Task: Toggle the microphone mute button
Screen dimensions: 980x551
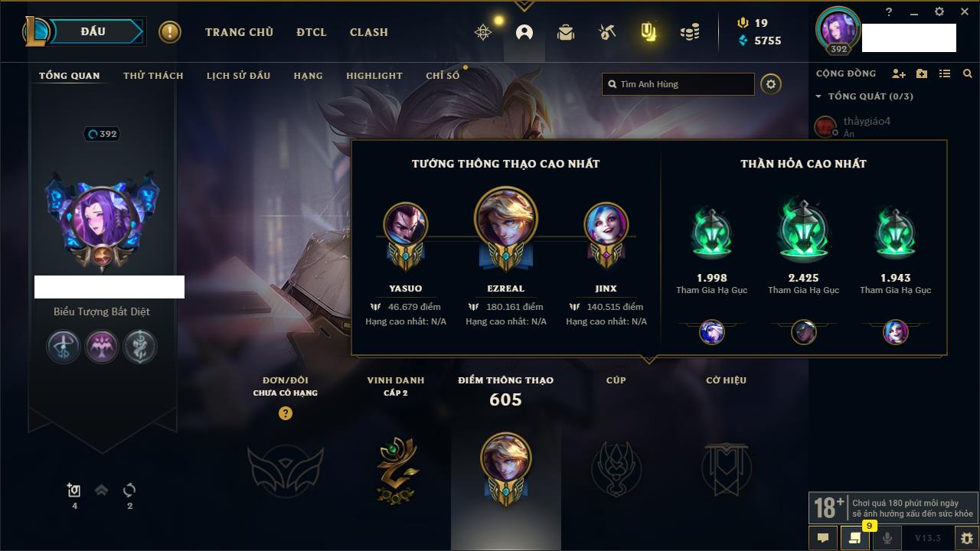Action: [887, 538]
